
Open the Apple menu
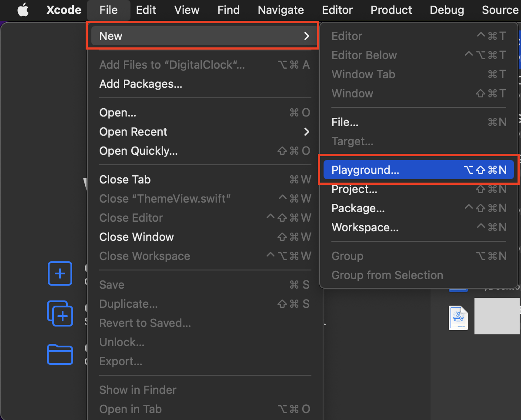[x=23, y=10]
